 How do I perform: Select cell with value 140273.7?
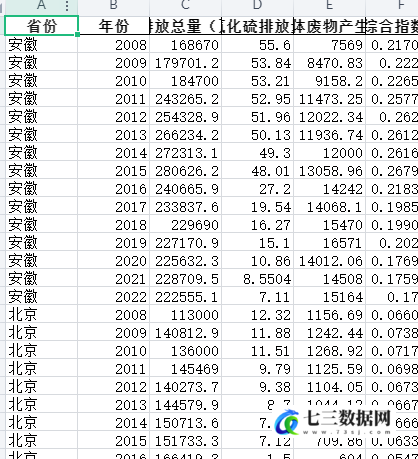point(185,387)
